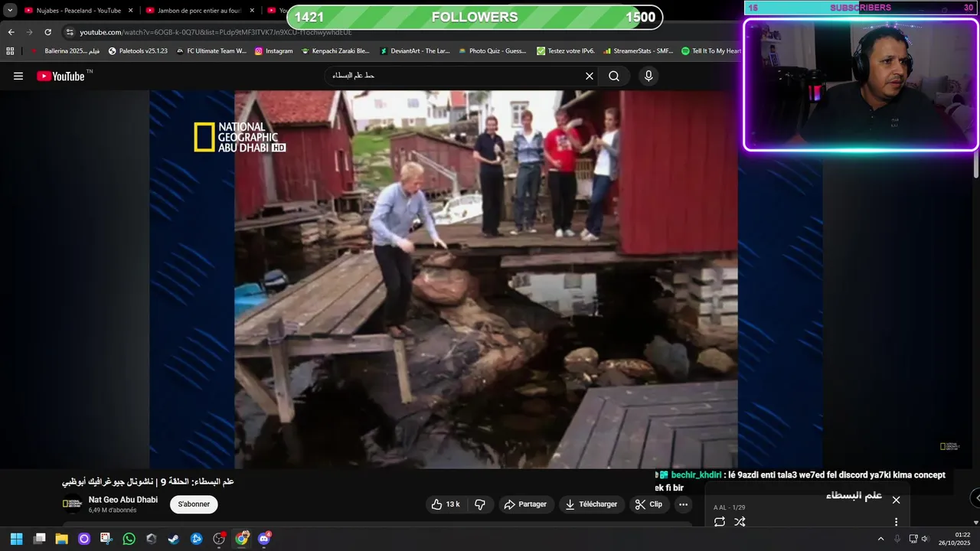Clear the YouTube search box text
This screenshot has height=551, width=980.
pos(590,76)
